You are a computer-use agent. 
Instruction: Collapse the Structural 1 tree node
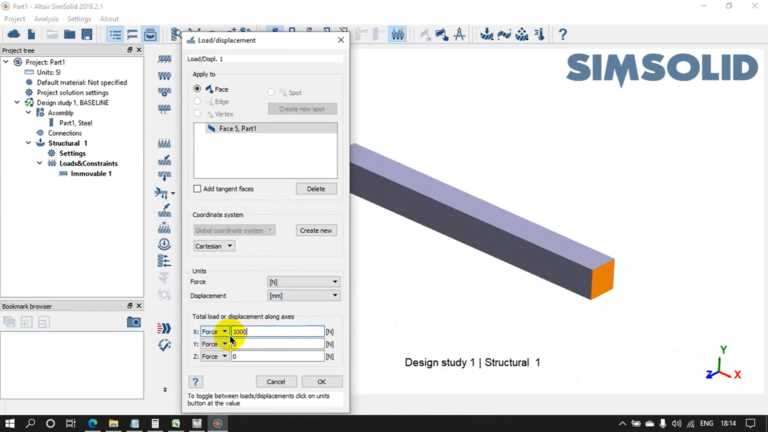pyautogui.click(x=28, y=143)
